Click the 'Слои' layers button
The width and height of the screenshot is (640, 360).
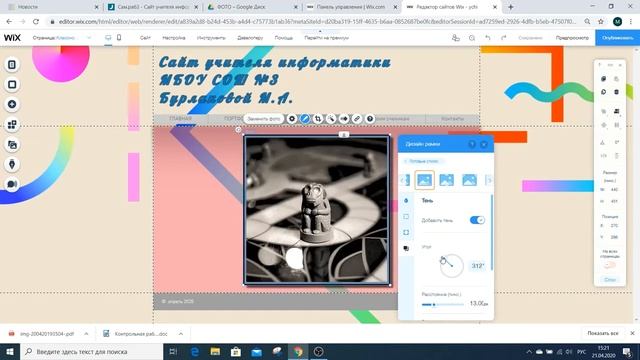(610, 280)
